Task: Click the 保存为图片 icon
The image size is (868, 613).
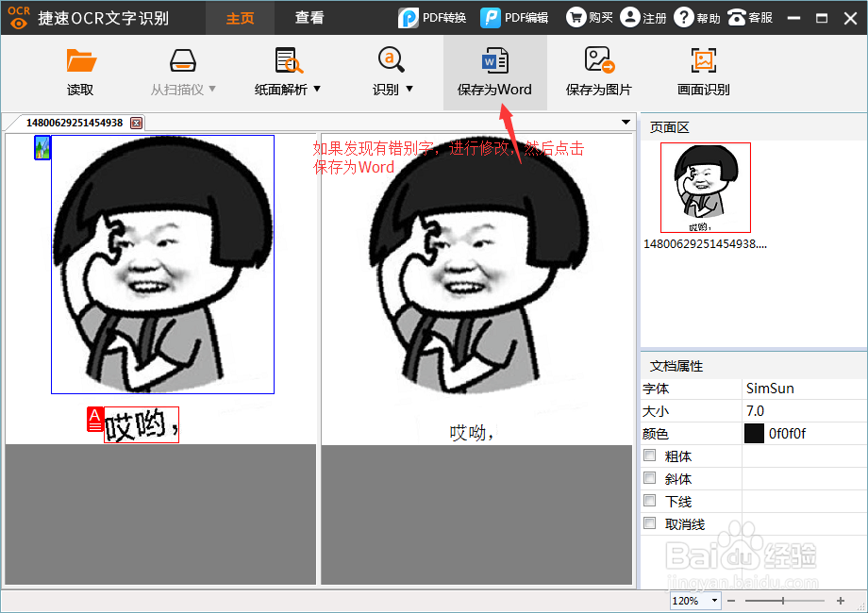Action: coord(598,73)
